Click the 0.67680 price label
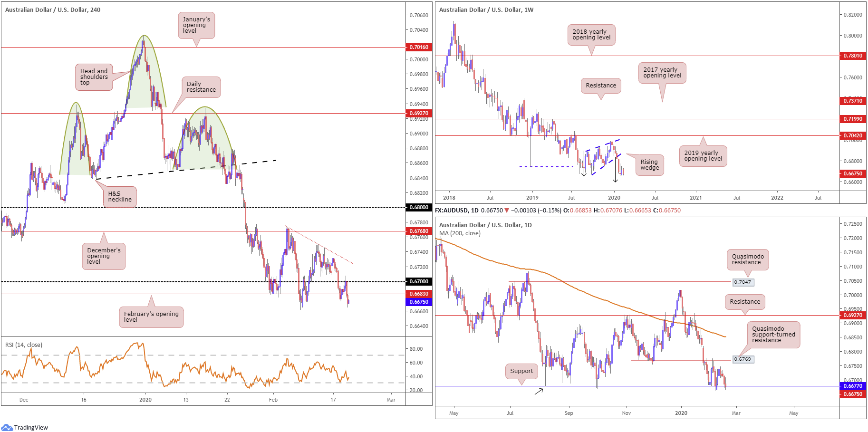Viewport: 868px width, 432px height. click(419, 231)
